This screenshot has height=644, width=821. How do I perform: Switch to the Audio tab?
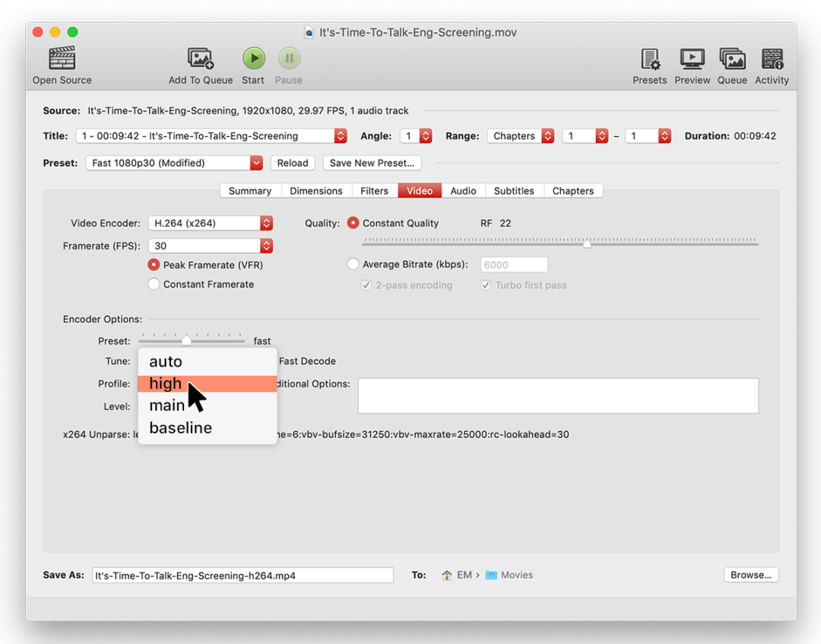pos(463,191)
